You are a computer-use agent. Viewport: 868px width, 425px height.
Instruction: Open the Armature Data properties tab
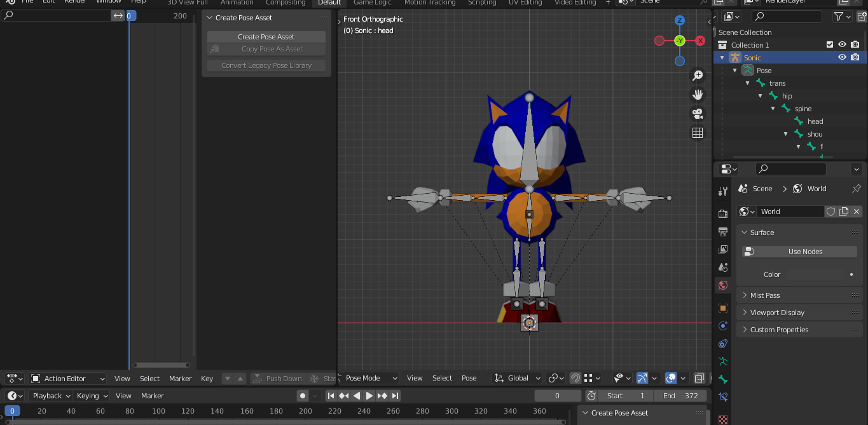(723, 361)
